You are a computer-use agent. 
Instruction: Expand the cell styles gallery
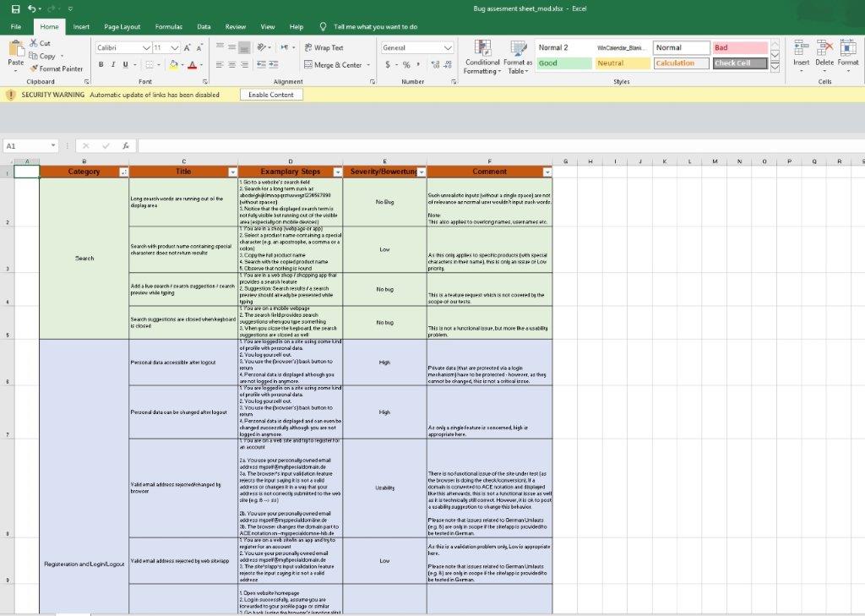[x=775, y=66]
